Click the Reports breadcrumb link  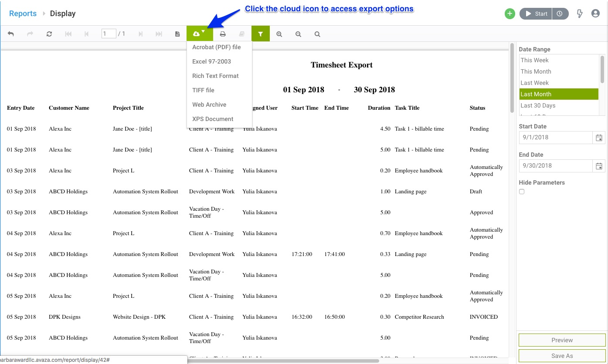tap(23, 13)
